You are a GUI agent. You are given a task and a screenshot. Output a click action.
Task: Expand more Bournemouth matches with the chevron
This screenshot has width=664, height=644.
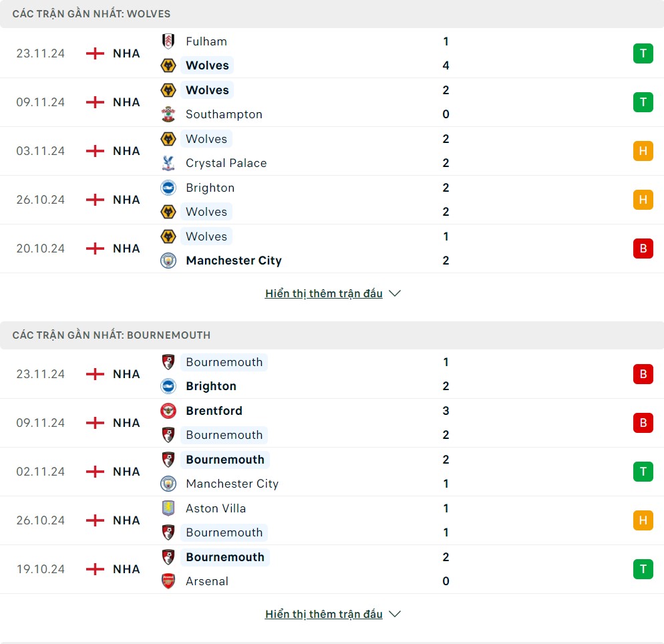pyautogui.click(x=395, y=614)
